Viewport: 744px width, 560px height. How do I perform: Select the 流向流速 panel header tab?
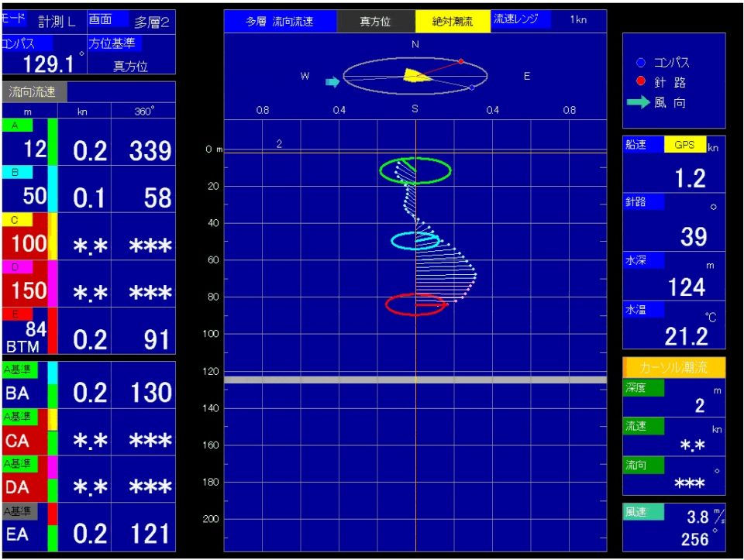pyautogui.click(x=34, y=92)
